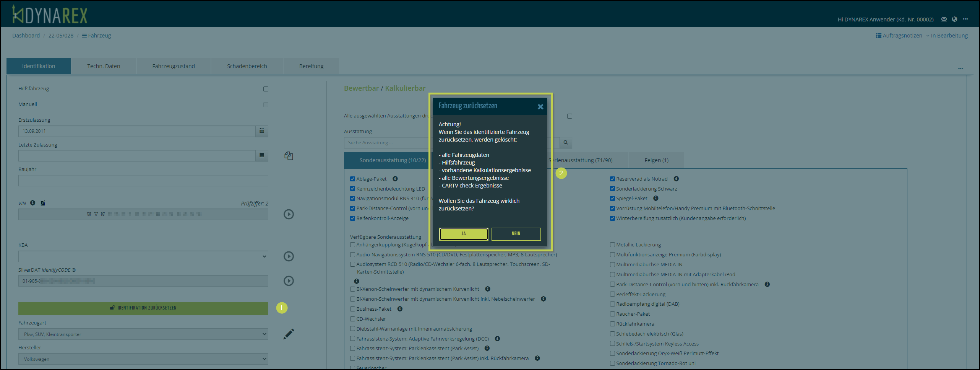980x370 pixels.
Task: Cancel reset with the NEIN button
Action: click(x=516, y=234)
